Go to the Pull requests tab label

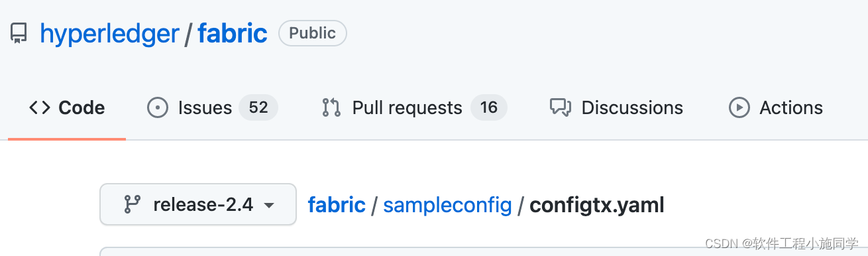coord(407,107)
